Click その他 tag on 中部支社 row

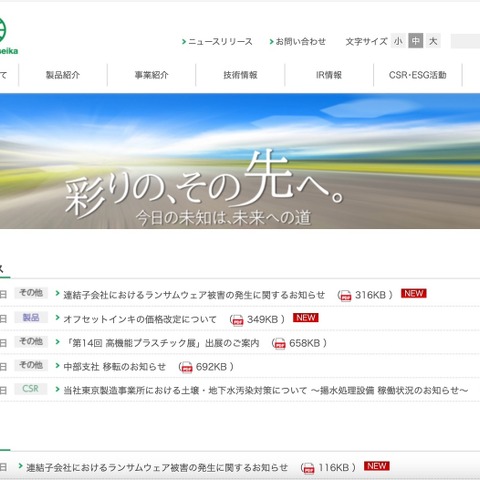(31, 365)
